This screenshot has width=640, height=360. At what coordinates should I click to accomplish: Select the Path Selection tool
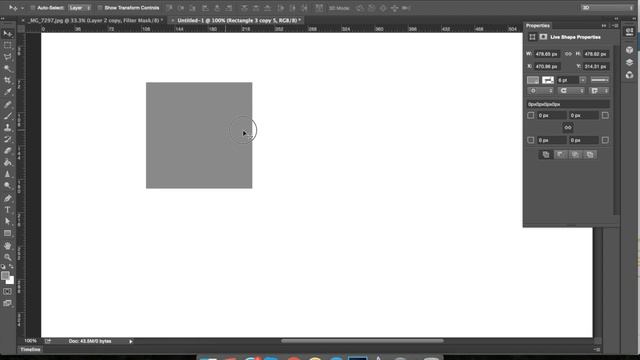point(8,222)
